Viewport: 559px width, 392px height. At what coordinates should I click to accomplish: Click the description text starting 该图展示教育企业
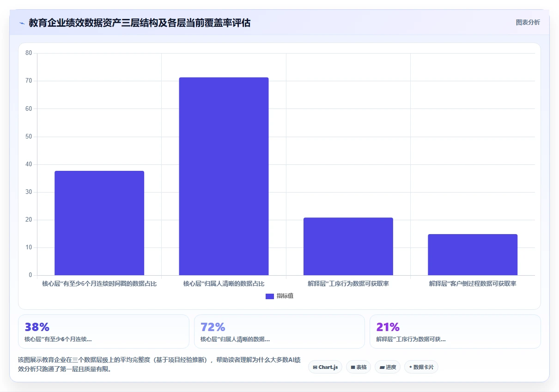pos(159,364)
